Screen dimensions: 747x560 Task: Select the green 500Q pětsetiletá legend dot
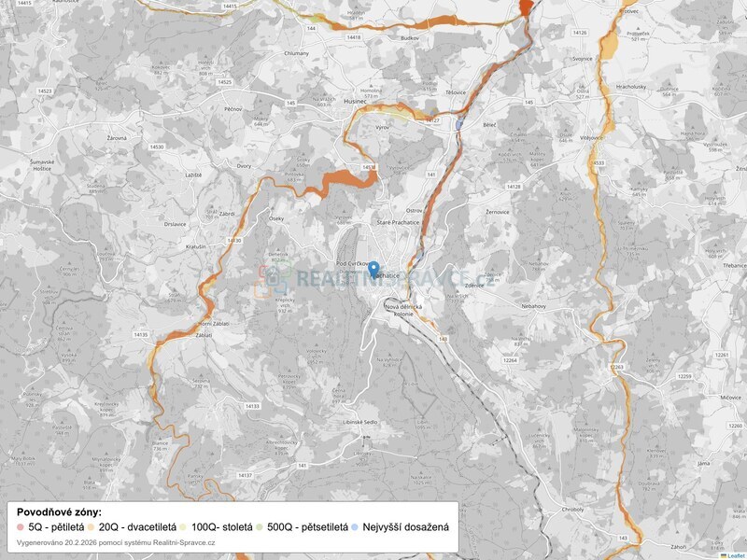click(260, 527)
